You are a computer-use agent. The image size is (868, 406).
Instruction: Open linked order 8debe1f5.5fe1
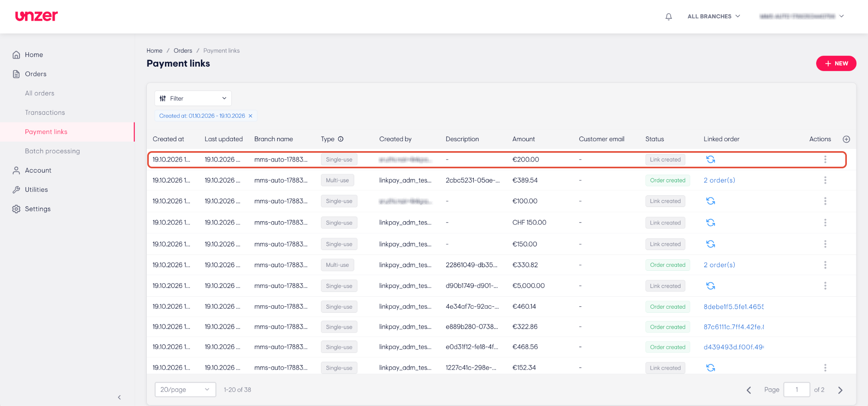(734, 307)
